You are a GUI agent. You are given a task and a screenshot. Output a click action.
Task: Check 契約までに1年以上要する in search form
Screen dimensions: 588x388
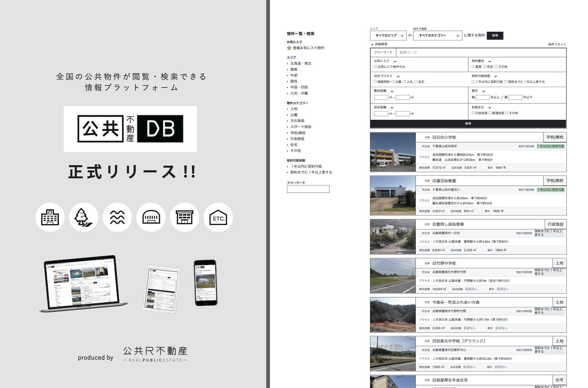click(506, 82)
